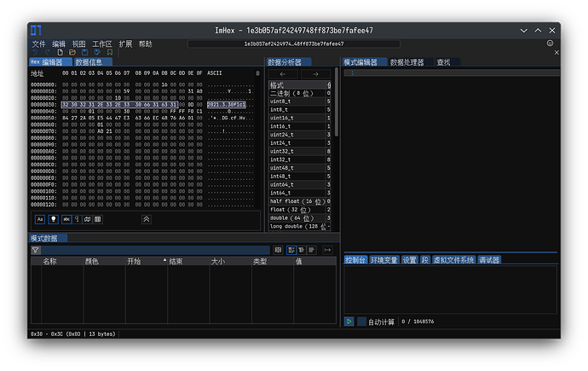The height and width of the screenshot is (371, 588).
Task: Click the undo arrow in toolbar
Action: coord(35,53)
